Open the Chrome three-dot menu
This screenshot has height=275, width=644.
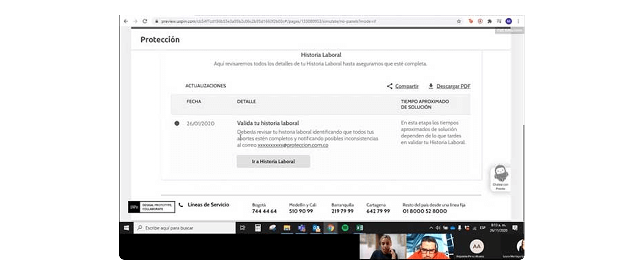pos(518,21)
